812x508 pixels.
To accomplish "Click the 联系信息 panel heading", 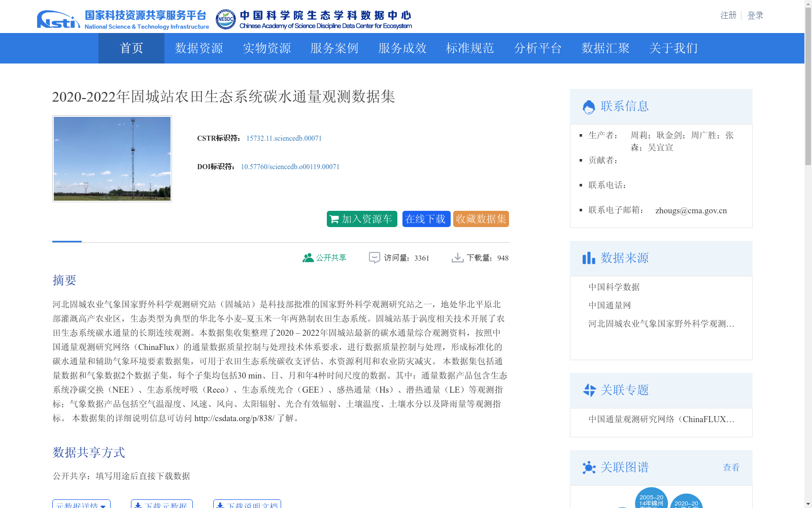I will click(625, 106).
